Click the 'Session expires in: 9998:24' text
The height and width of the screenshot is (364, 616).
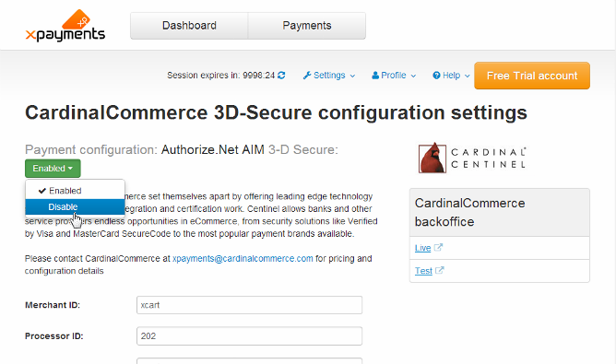point(220,75)
